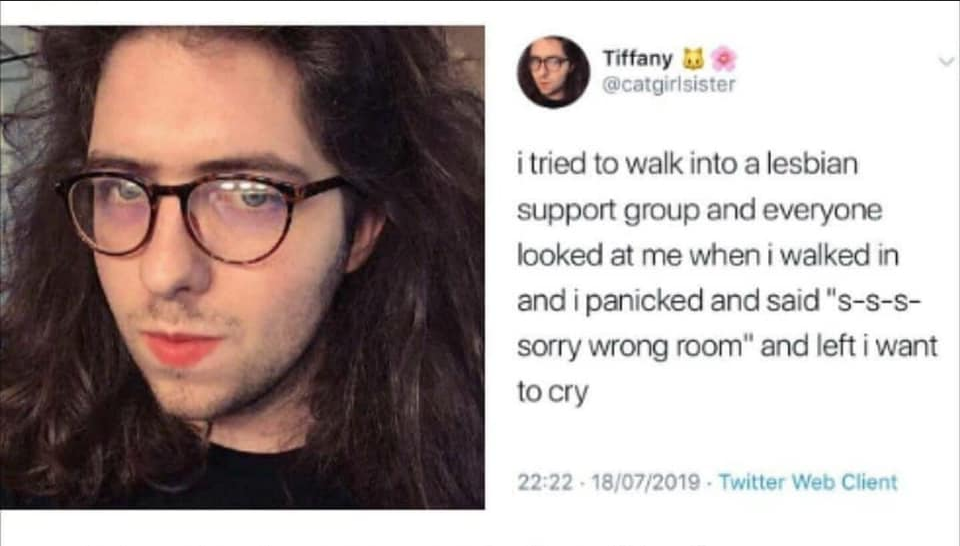Click the words "and i panicked and said"
The image size is (960, 546).
[668, 301]
